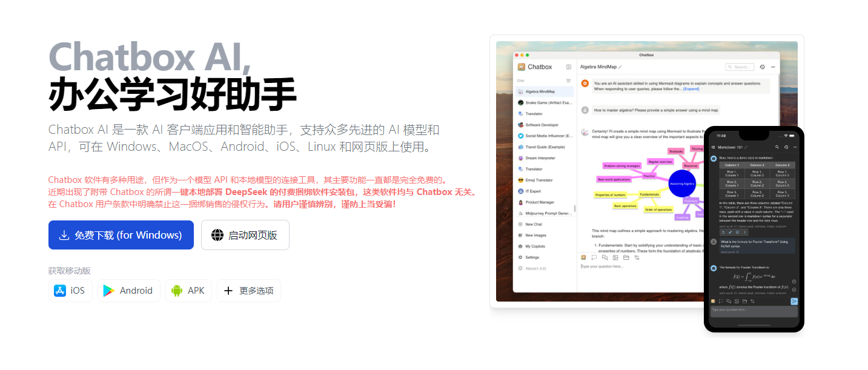Open Settings in the Chatbox sidebar
The width and height of the screenshot is (868, 370).
[545, 257]
